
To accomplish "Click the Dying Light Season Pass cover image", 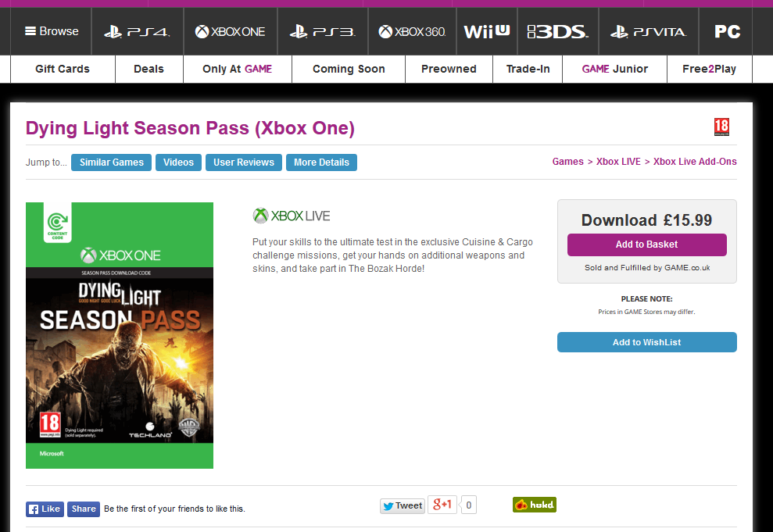I will [120, 335].
